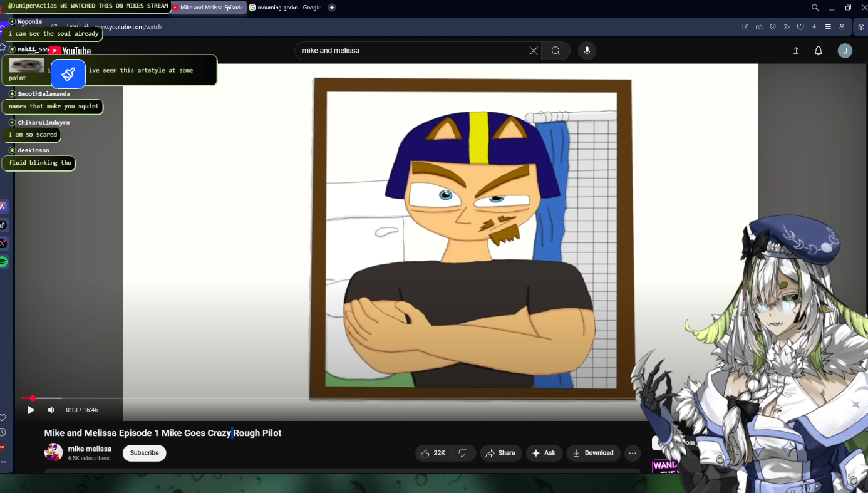The height and width of the screenshot is (493, 868).
Task: Open YouTube upload/create icon
Action: (796, 51)
